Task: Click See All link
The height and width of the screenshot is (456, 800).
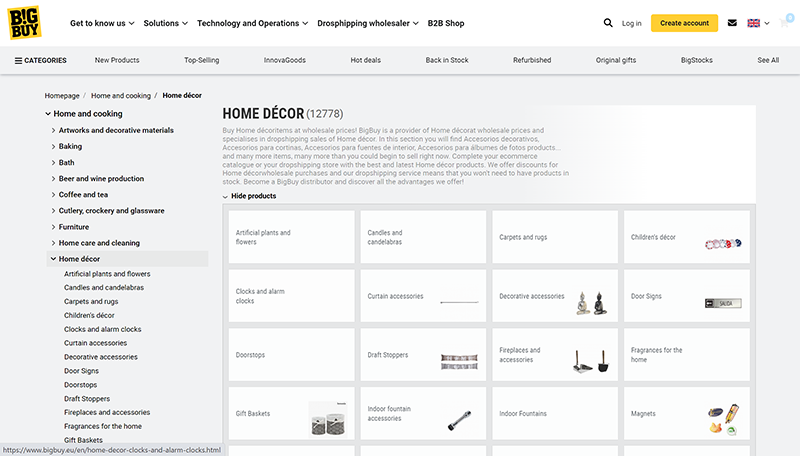Action: (x=768, y=60)
